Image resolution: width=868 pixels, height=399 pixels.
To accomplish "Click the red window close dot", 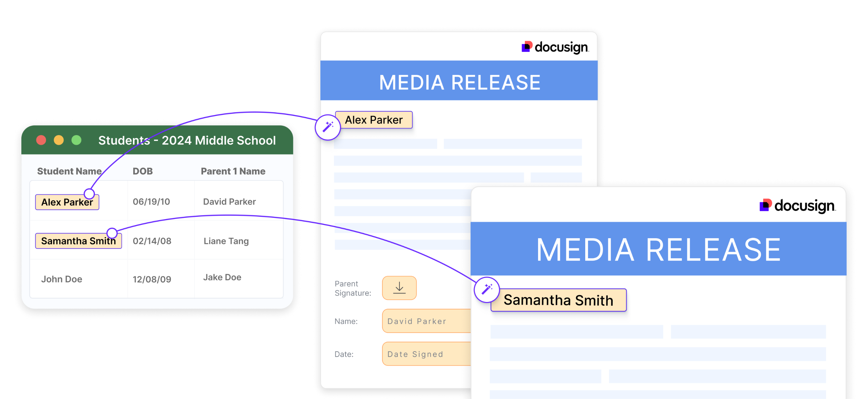I will (41, 140).
